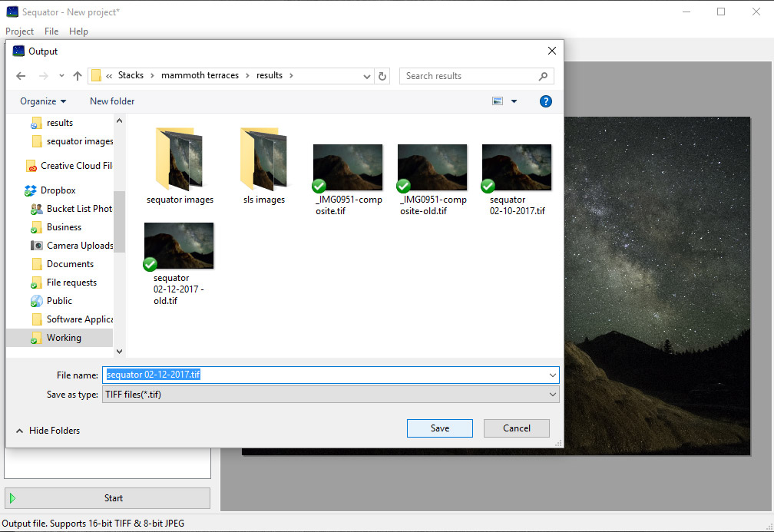Click the Stacks breadcrumb segment

click(x=131, y=75)
